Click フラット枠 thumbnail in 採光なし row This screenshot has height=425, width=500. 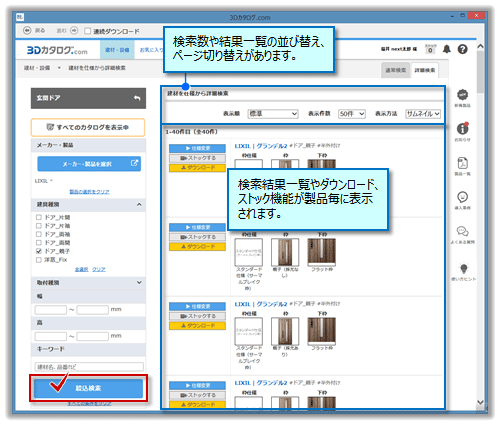[321, 252]
